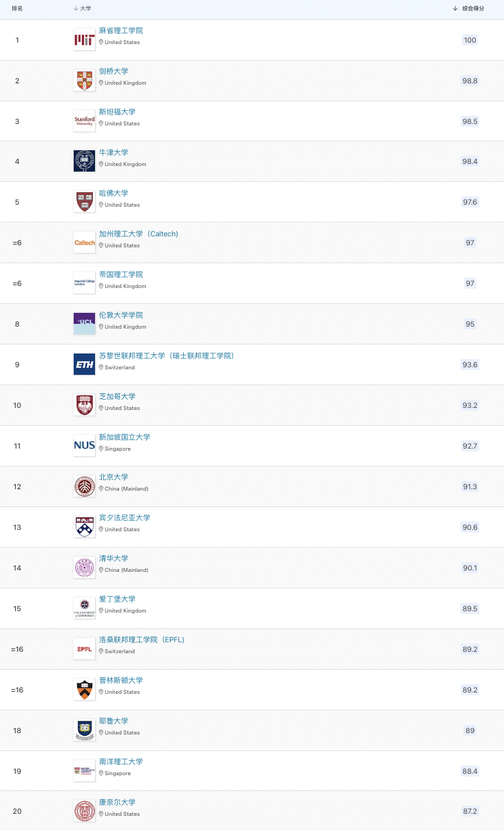Click the MIT logo icon
The height and width of the screenshot is (831, 504).
point(84,40)
